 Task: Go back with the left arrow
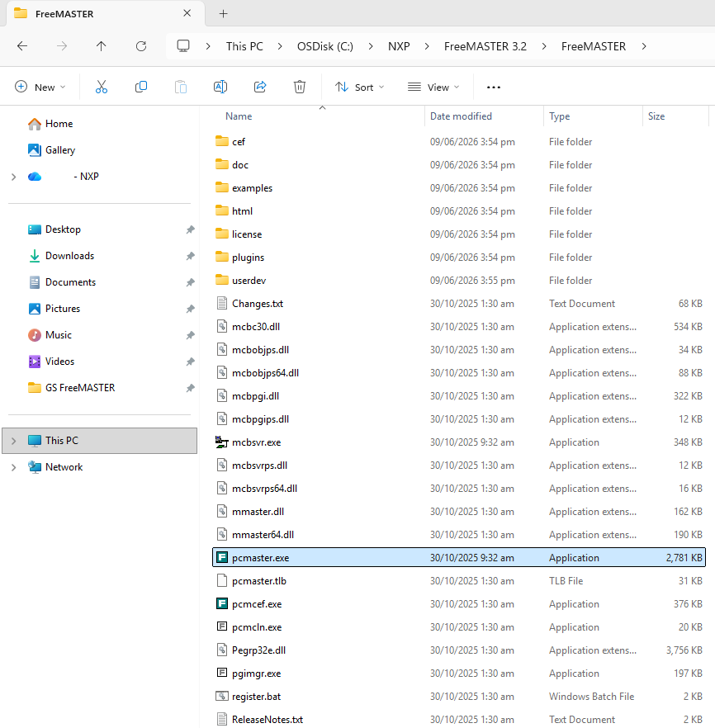pos(22,46)
